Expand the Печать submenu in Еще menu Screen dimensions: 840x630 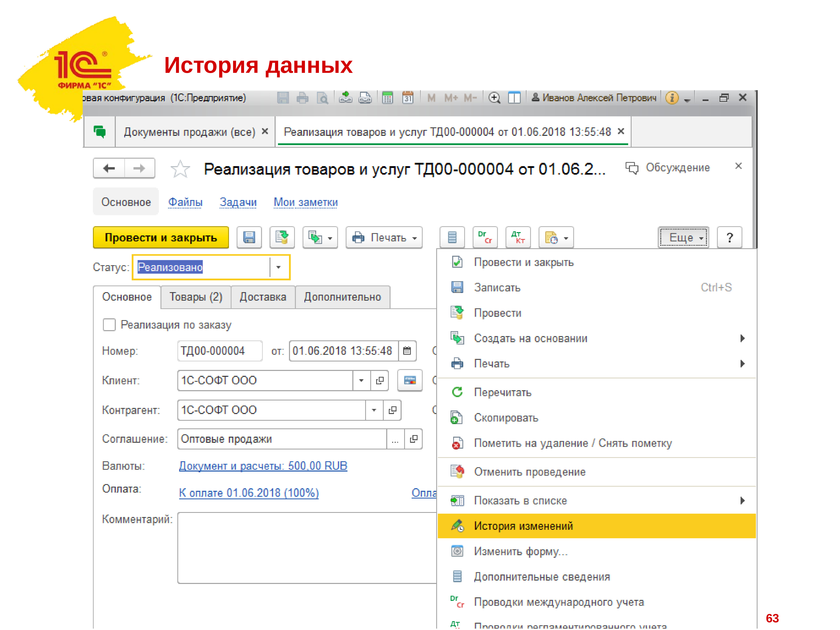596,364
